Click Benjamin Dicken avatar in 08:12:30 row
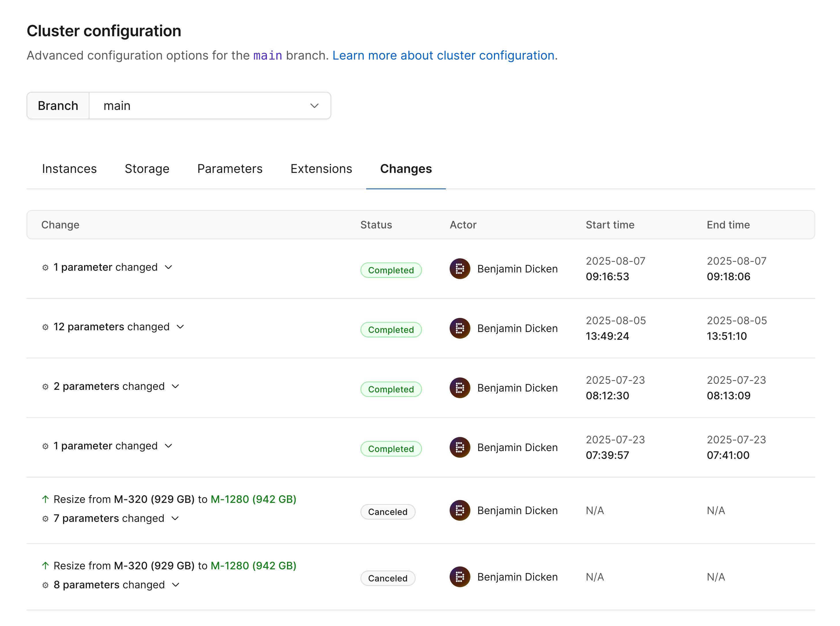Image resolution: width=840 pixels, height=626 pixels. tap(460, 388)
